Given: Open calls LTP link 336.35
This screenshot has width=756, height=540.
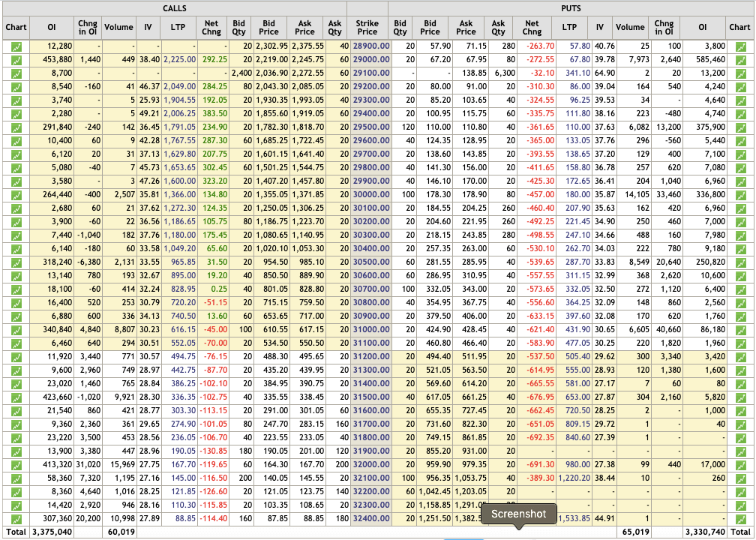Looking at the screenshot, I should [x=184, y=397].
